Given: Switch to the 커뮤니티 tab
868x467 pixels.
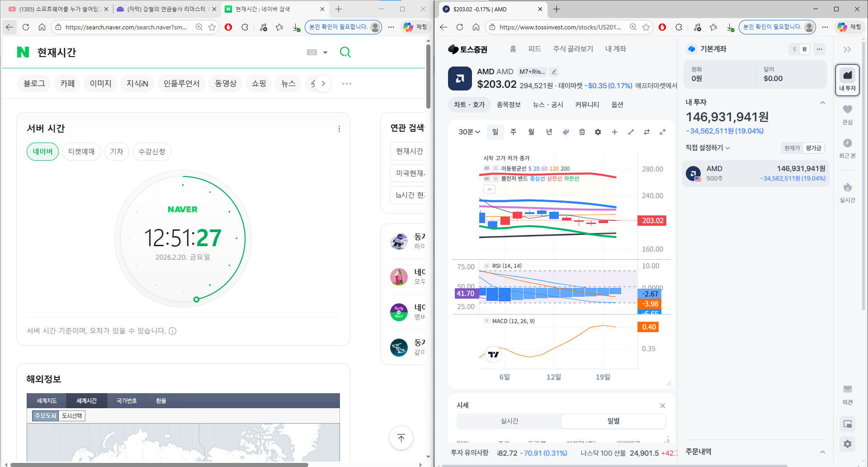Looking at the screenshot, I should pos(587,105).
